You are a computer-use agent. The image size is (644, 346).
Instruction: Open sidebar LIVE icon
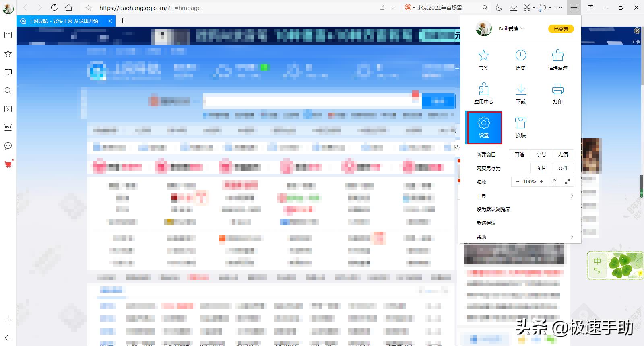coord(8,128)
